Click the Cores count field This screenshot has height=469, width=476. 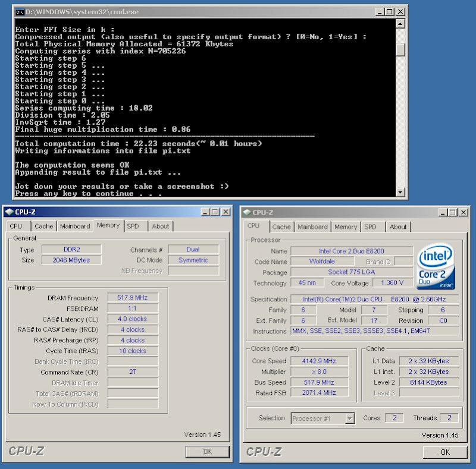(x=394, y=418)
